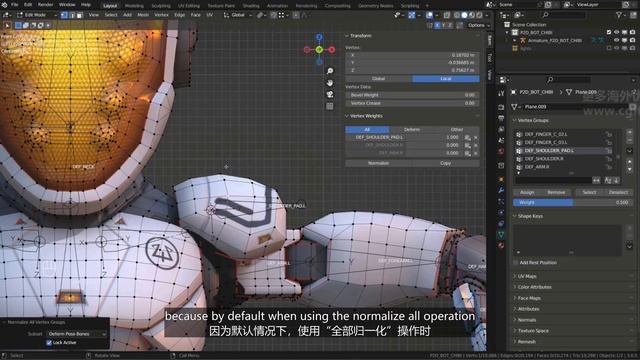Open Material properties tab icon
640x360 pixels.
(501, 245)
